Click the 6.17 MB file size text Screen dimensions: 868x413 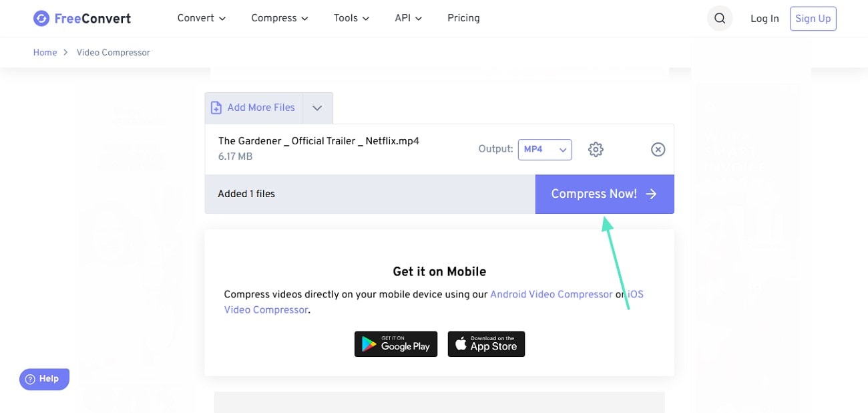coord(235,157)
